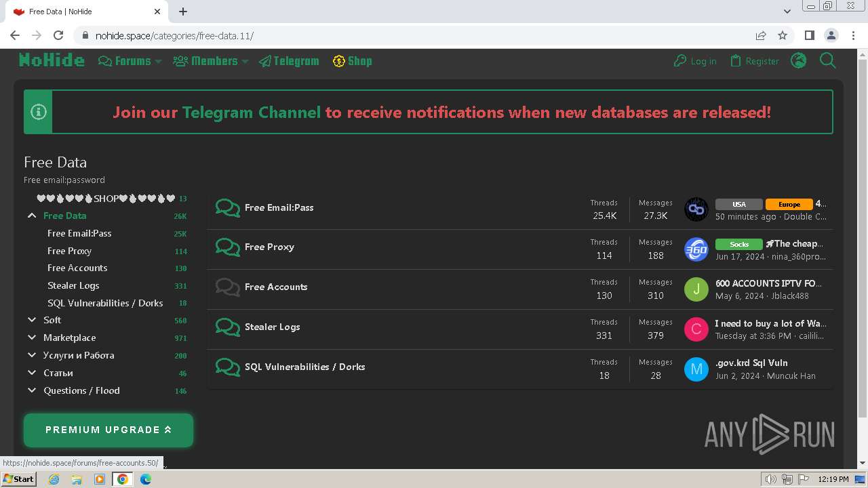Open Microsoft Edge from the taskbar
The image size is (868, 488).
[146, 479]
